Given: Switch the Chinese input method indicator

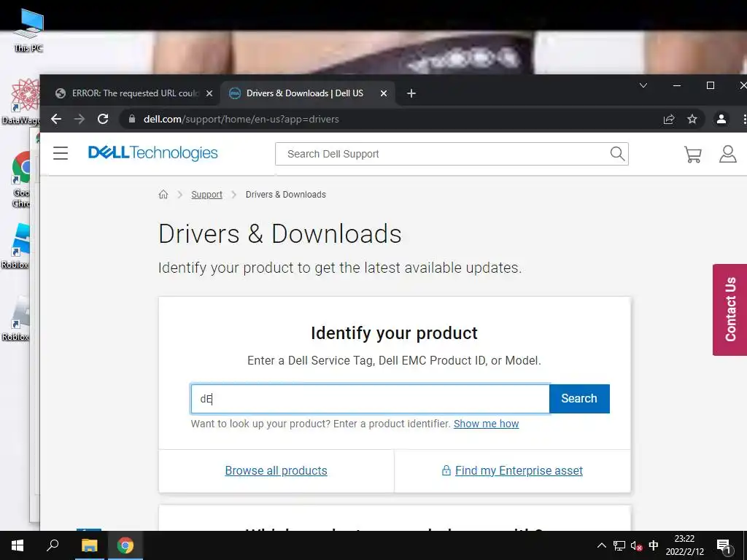Looking at the screenshot, I should click(654, 545).
